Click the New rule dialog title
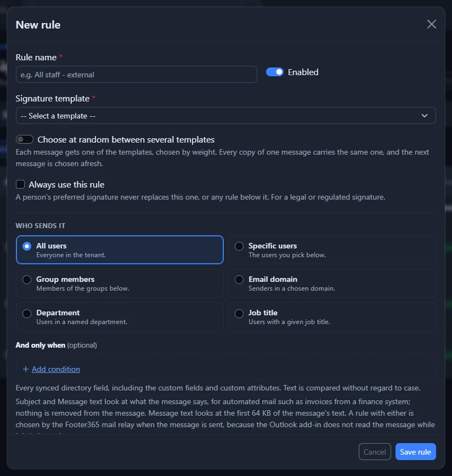This screenshot has width=452, height=476. [x=38, y=25]
